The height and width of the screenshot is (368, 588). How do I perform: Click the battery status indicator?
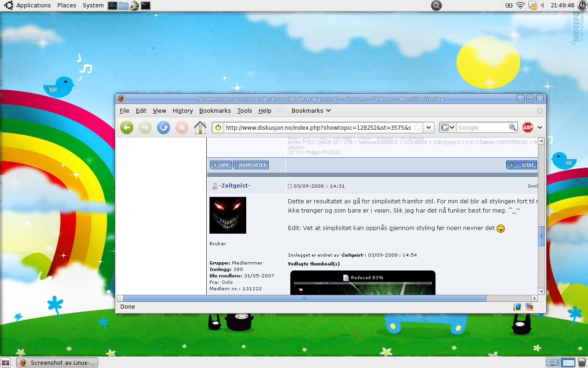(x=509, y=6)
